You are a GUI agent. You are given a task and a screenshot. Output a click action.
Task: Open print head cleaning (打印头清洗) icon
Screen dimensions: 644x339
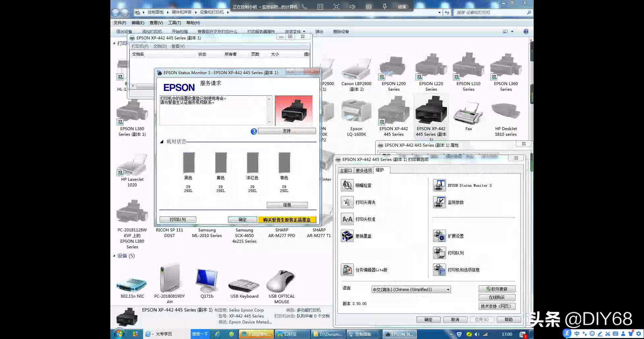point(347,202)
